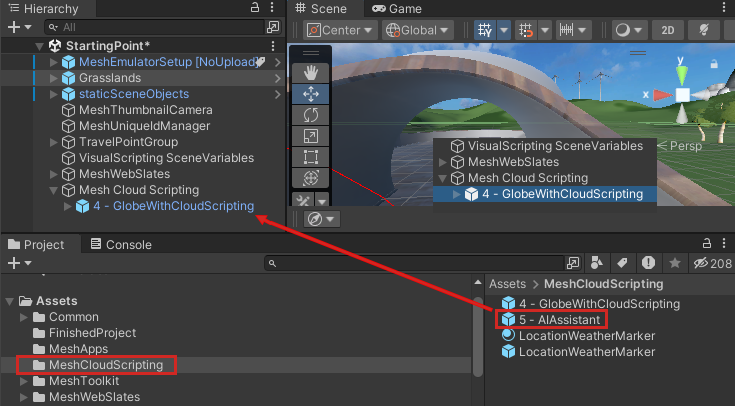Viewport: 735px width, 406px height.
Task: Select MeshUniqueIdManager in Hierarchy
Action: click(x=144, y=126)
